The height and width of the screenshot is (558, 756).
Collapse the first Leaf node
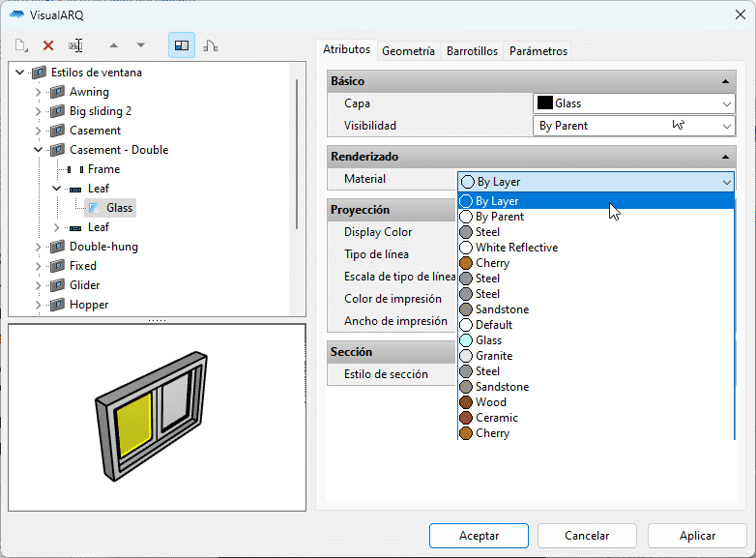(56, 189)
